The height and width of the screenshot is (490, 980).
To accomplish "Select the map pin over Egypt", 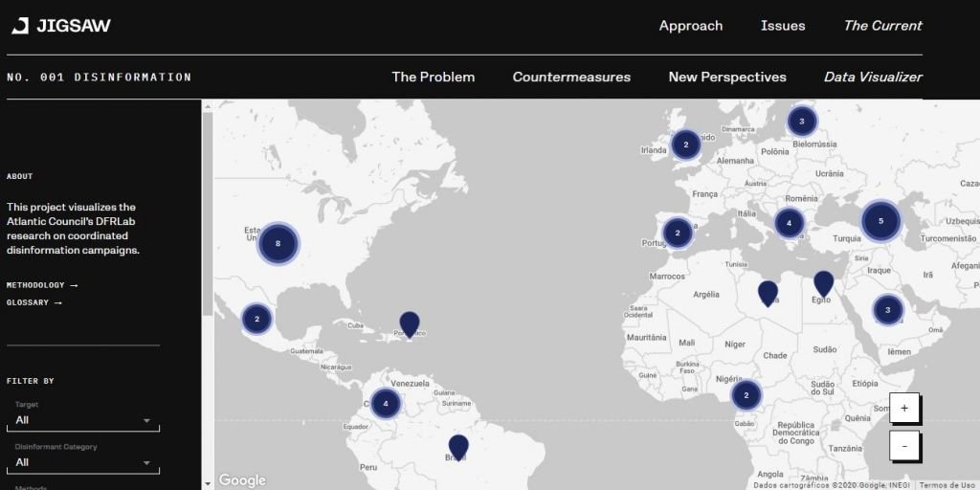I will (824, 283).
